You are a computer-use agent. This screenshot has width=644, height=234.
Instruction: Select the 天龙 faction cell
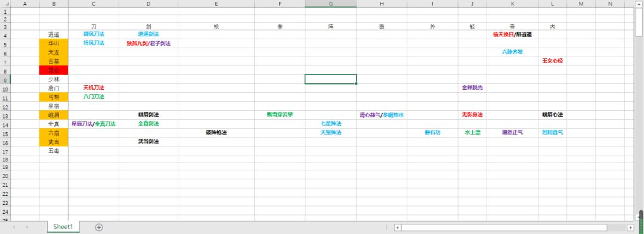tap(54, 52)
